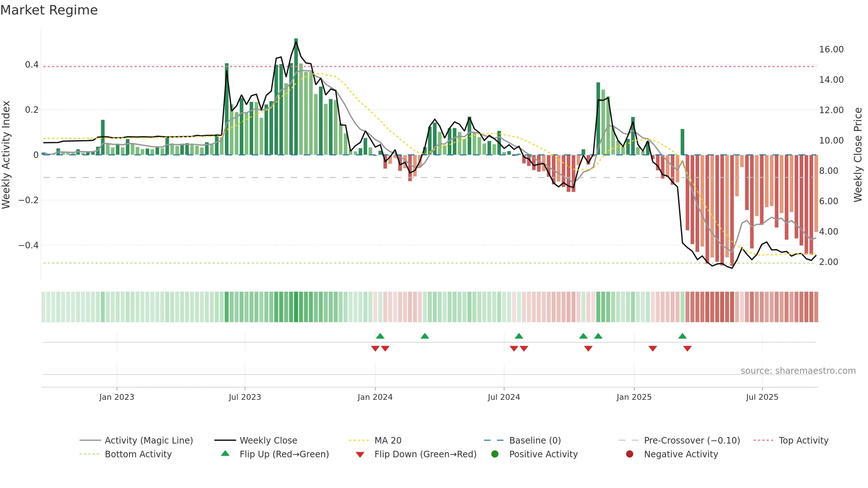Screen dimensions: 868x488
Task: Click the 2.00 price axis tick
Action: coord(828,262)
